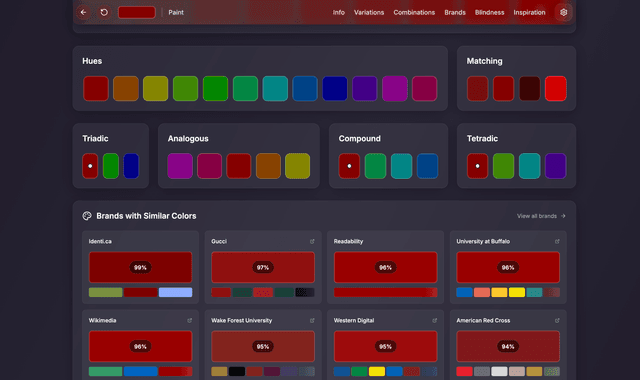640x380 pixels.
Task: Select the purple swatch in Analogous
Action: pos(180,166)
